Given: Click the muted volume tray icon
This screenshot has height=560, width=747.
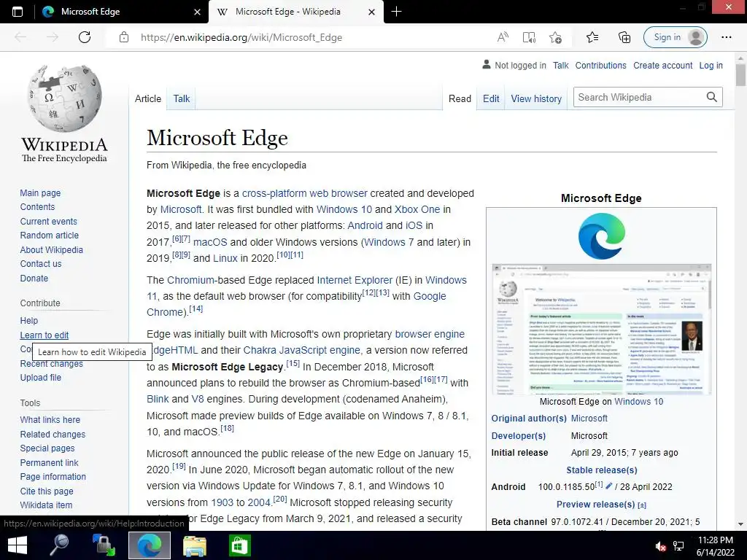Looking at the screenshot, I should (x=660, y=546).
